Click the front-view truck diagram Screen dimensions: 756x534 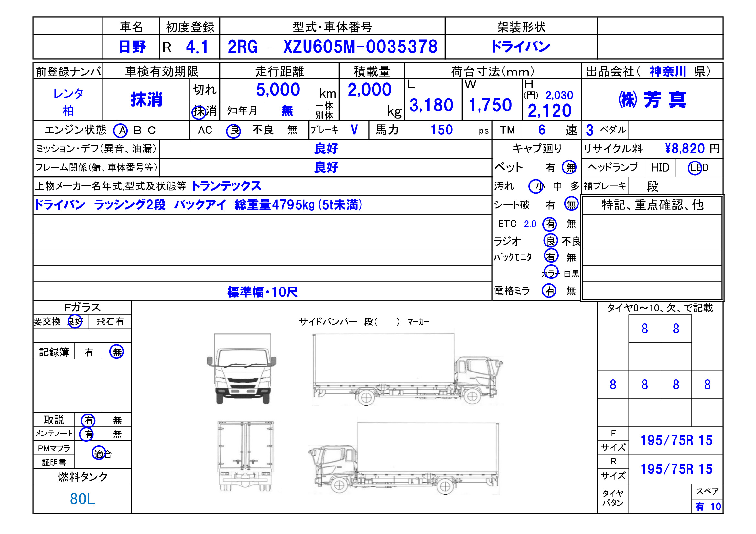point(241,369)
